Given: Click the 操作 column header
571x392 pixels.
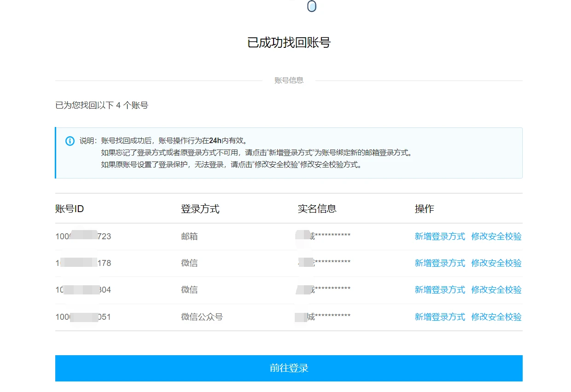Looking at the screenshot, I should (424, 209).
